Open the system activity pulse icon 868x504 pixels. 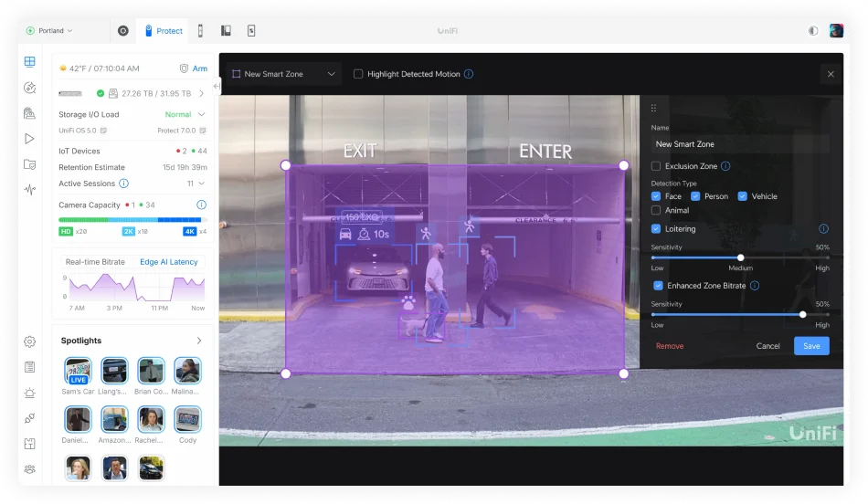pos(30,190)
